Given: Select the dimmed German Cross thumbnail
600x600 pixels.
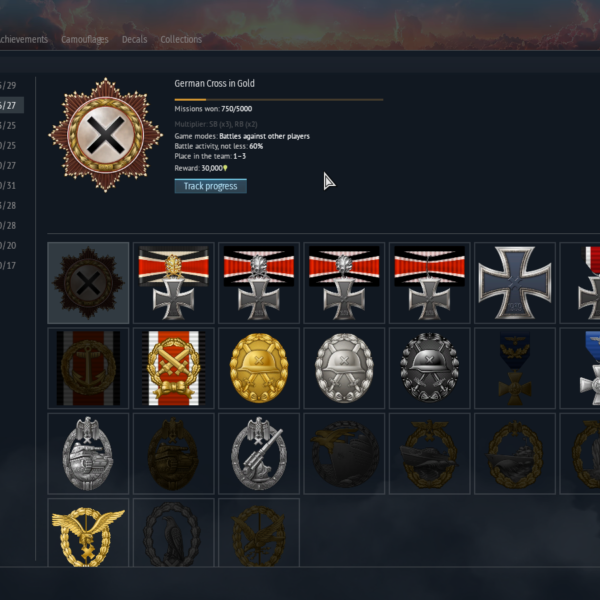Looking at the screenshot, I should tap(88, 283).
